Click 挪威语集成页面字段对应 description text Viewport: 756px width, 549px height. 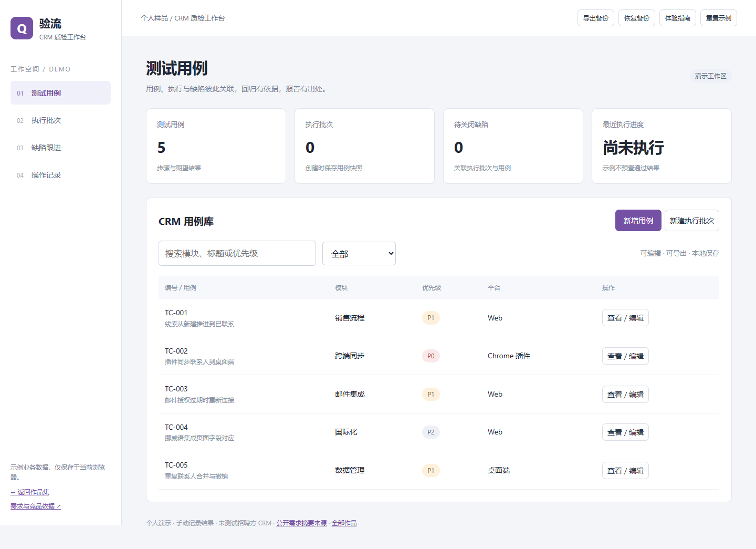[x=199, y=438]
